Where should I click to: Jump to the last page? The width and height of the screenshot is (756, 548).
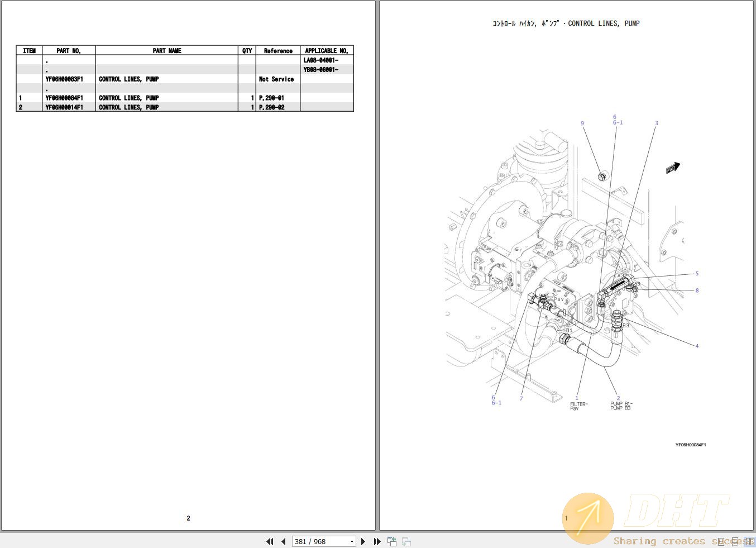pos(377,541)
